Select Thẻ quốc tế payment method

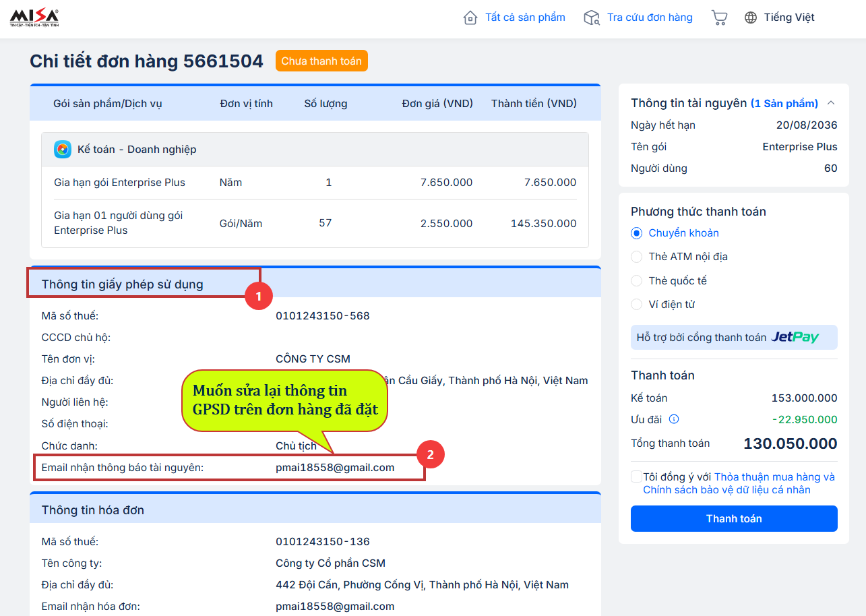[x=636, y=281]
